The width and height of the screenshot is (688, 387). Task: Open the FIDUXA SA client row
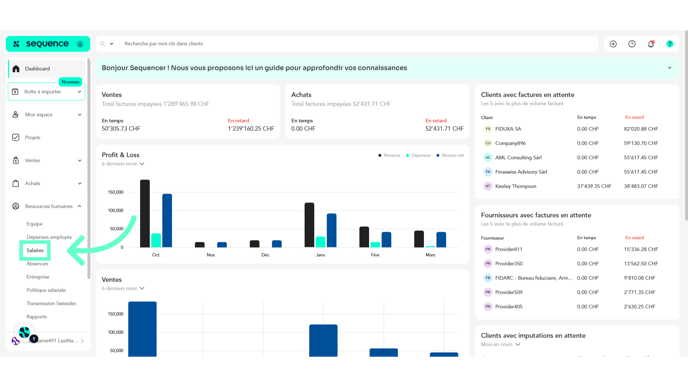577,129
